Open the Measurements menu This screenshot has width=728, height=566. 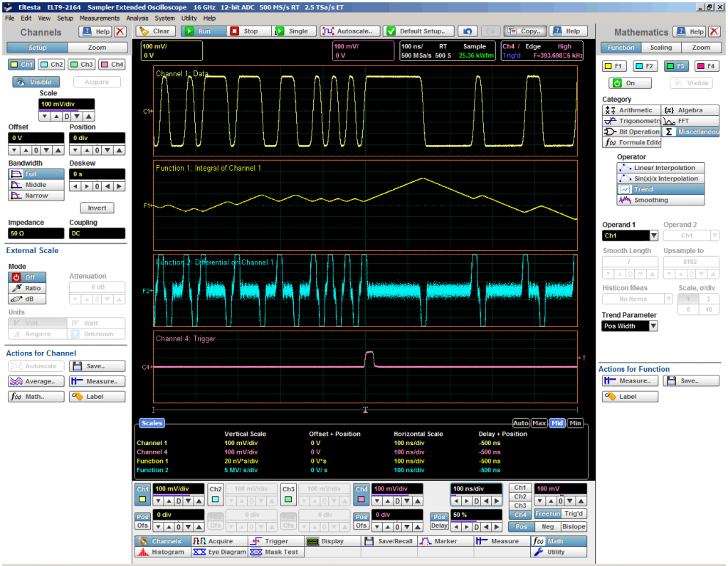100,18
